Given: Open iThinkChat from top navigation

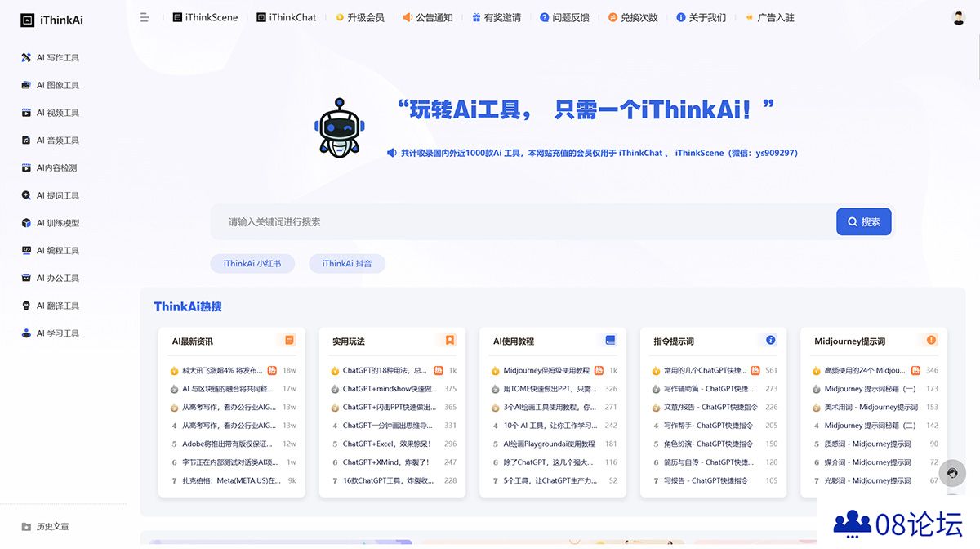Looking at the screenshot, I should coord(286,17).
